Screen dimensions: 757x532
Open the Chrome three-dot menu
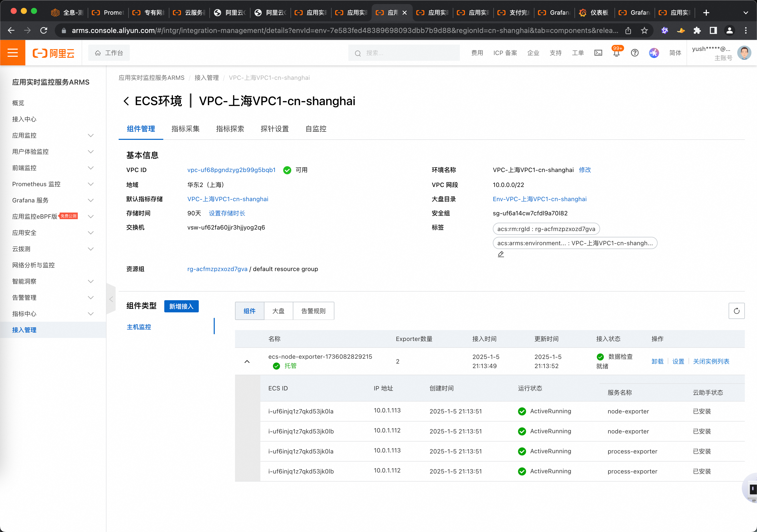[x=745, y=31]
